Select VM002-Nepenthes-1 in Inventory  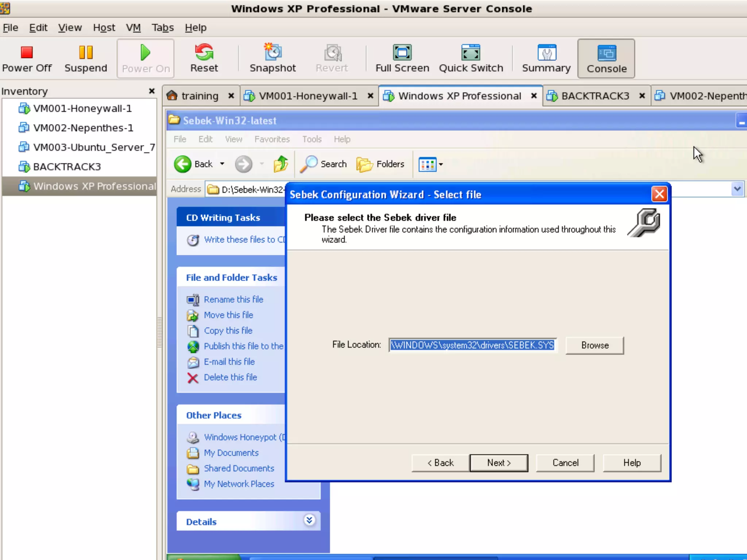(x=83, y=128)
